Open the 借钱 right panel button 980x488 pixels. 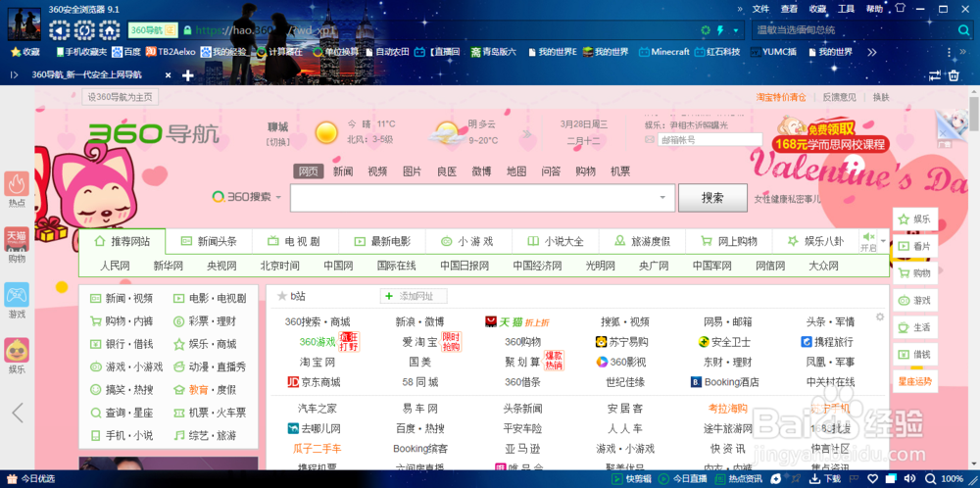click(915, 355)
